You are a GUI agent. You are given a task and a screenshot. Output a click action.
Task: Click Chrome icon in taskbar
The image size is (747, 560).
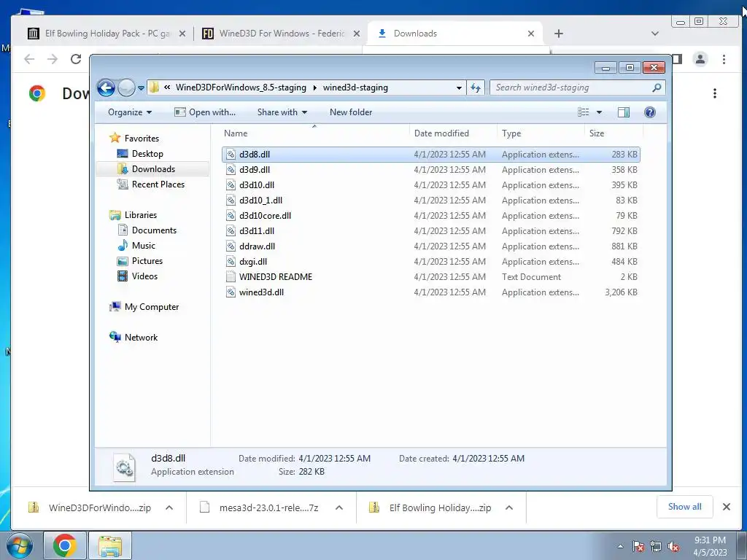pyautogui.click(x=65, y=545)
